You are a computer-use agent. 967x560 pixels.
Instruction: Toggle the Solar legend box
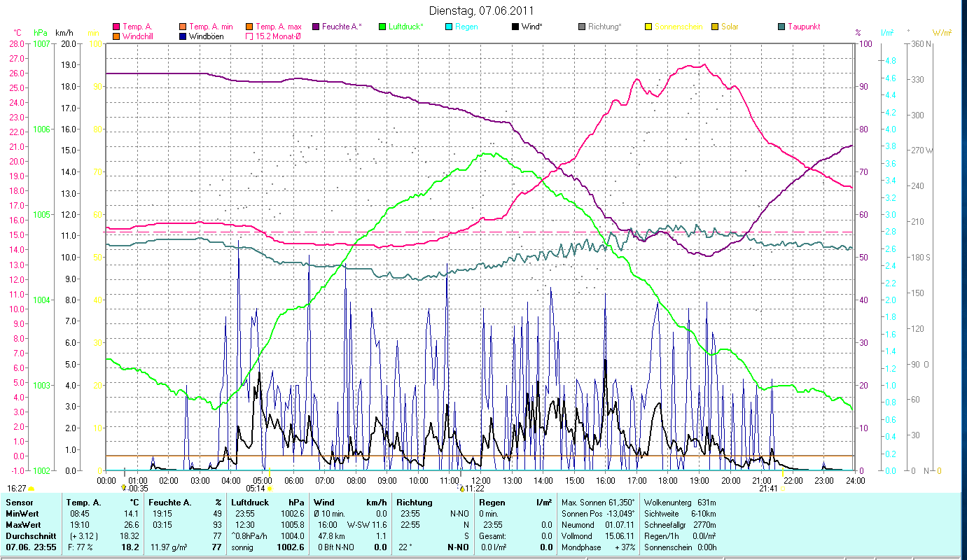[715, 27]
